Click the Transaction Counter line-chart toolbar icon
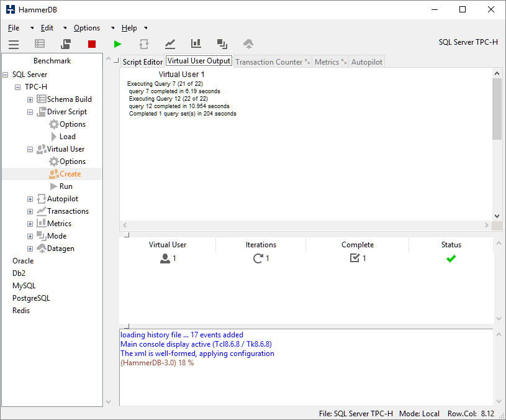Viewport: 506px width, 420px height. 170,44
